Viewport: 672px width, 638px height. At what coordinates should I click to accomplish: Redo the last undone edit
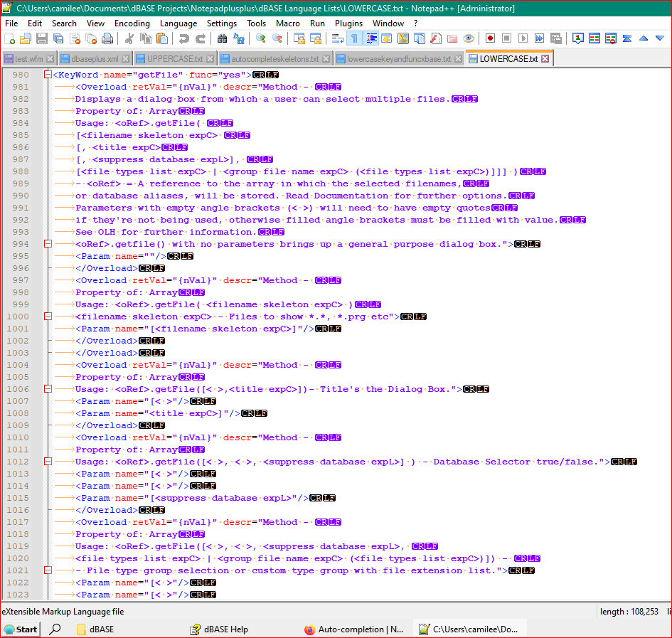click(x=200, y=39)
